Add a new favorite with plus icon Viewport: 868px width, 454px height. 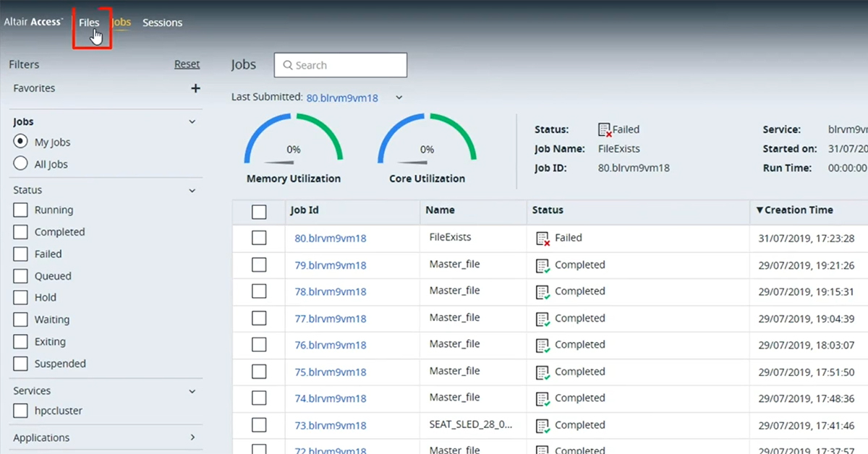[195, 88]
